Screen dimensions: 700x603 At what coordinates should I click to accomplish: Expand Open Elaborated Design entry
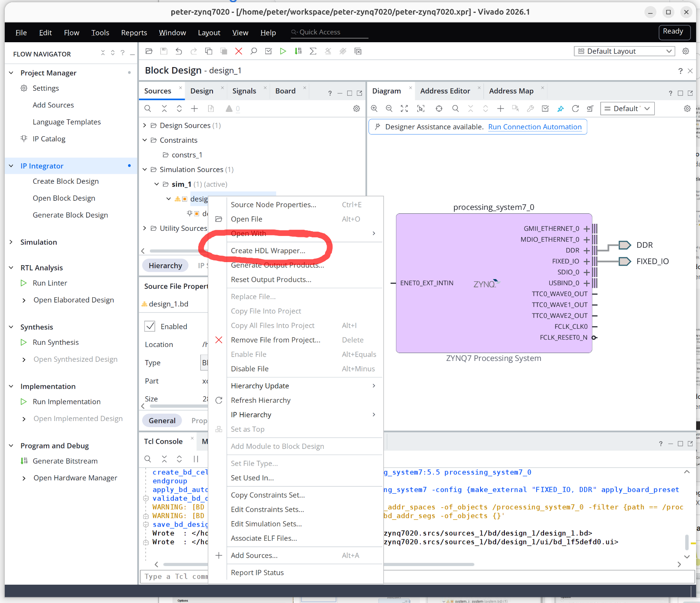point(24,300)
